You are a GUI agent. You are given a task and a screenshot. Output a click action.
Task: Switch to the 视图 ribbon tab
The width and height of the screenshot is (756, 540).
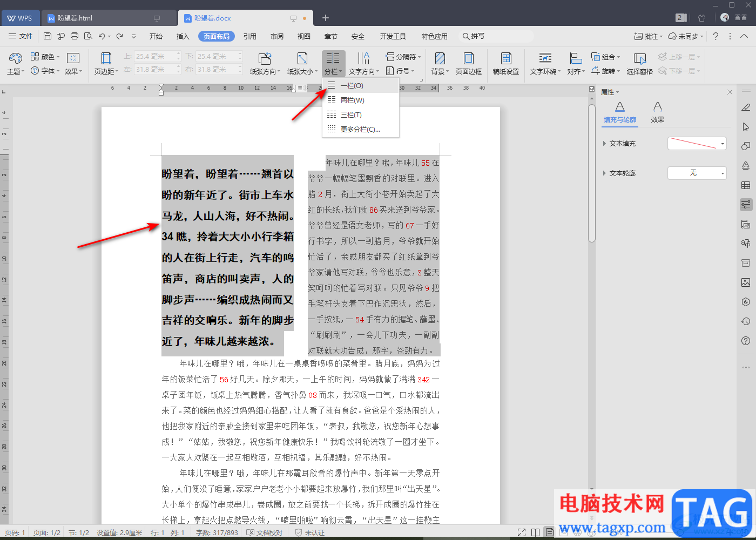tap(304, 36)
